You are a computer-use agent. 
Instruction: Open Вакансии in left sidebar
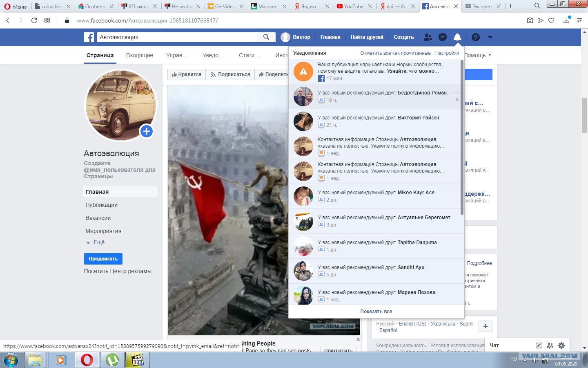point(98,218)
